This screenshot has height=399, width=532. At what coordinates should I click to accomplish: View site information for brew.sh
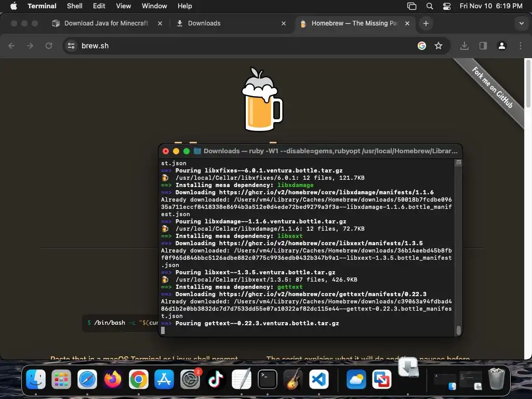point(71,46)
